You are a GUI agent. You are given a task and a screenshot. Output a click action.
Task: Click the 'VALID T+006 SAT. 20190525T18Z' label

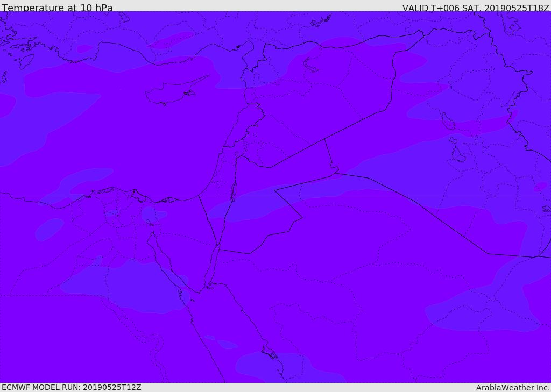pyautogui.click(x=476, y=8)
